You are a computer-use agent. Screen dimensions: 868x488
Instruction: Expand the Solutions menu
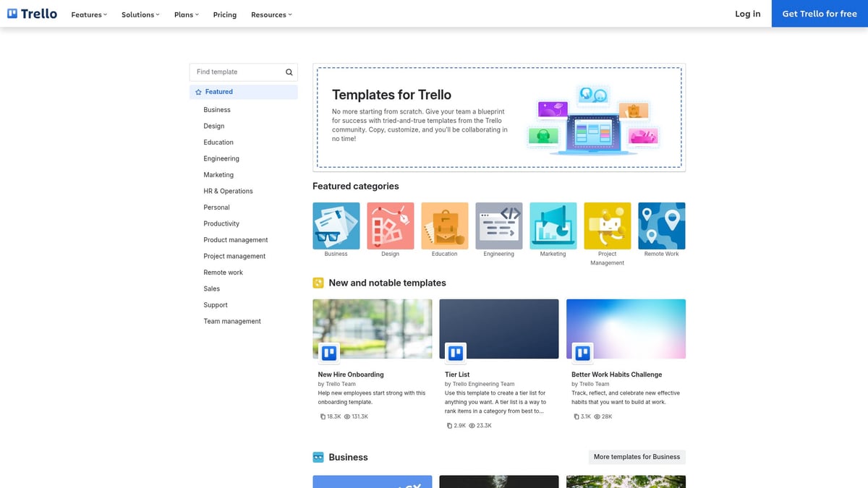(140, 14)
